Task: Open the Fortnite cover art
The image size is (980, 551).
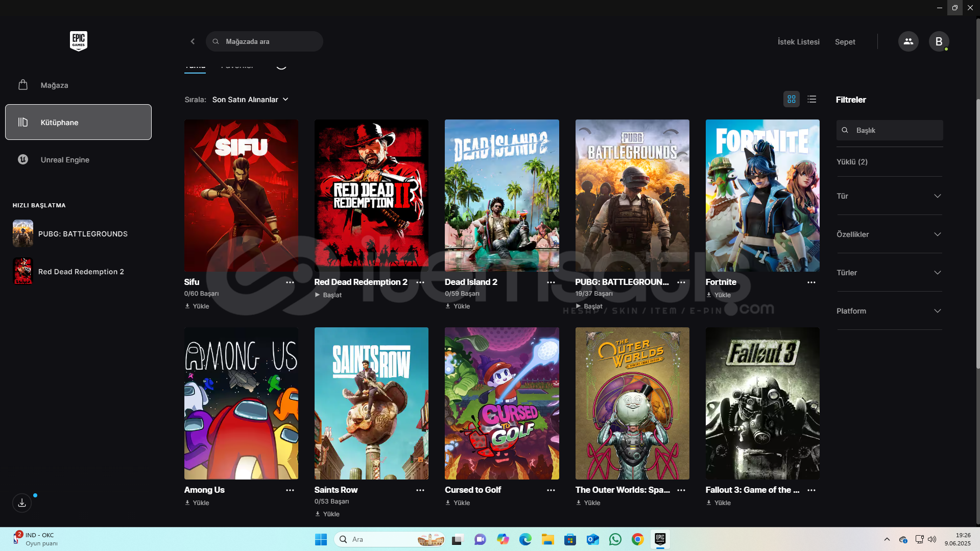Action: point(762,196)
